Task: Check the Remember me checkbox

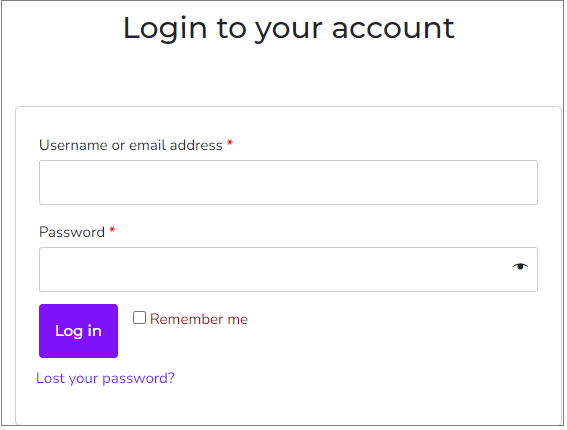Action: pos(140,319)
